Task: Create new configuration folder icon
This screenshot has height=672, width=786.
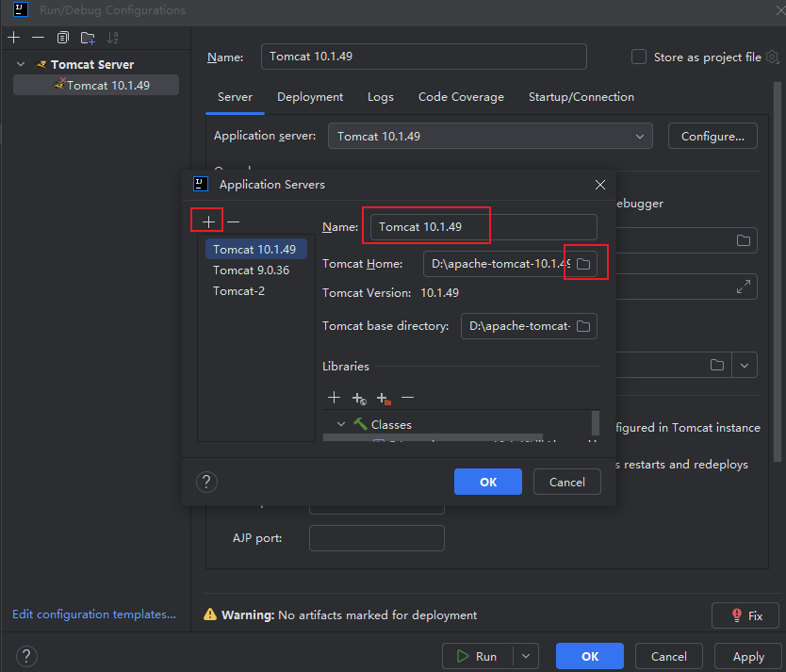Action: click(88, 38)
